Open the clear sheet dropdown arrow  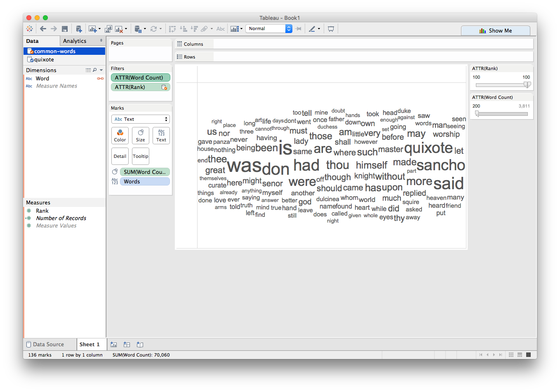point(126,29)
